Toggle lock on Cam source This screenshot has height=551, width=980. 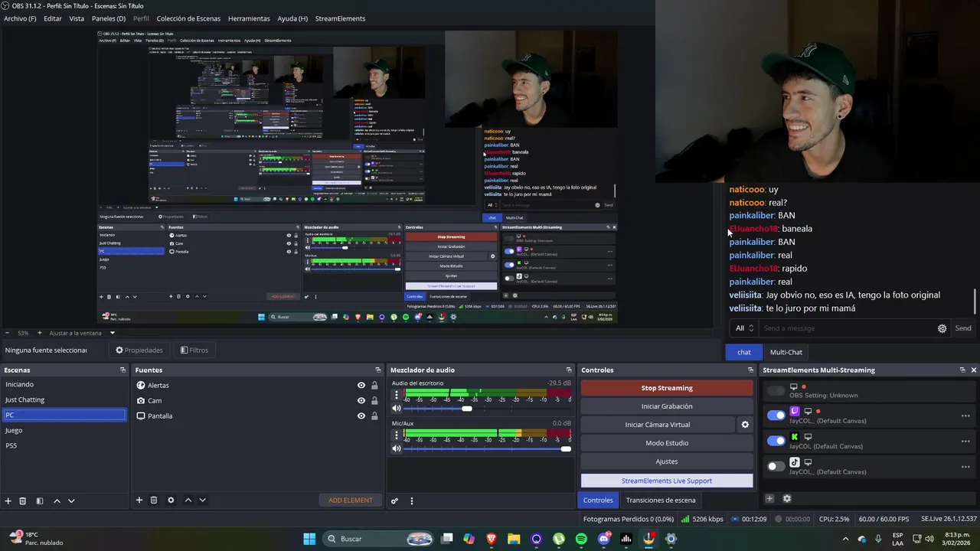374,401
